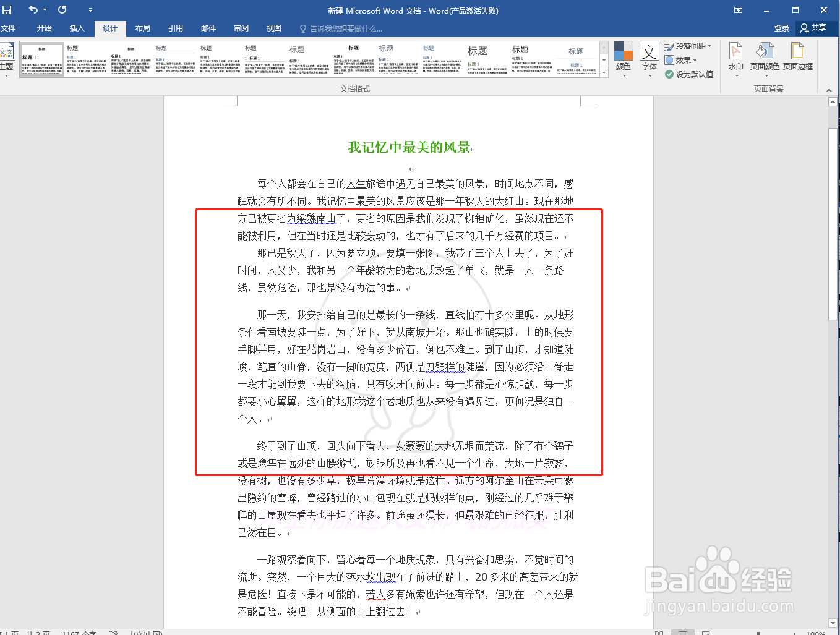The height and width of the screenshot is (635, 840).
Task: Switch to the 开始 ribbon tab
Action: click(43, 28)
